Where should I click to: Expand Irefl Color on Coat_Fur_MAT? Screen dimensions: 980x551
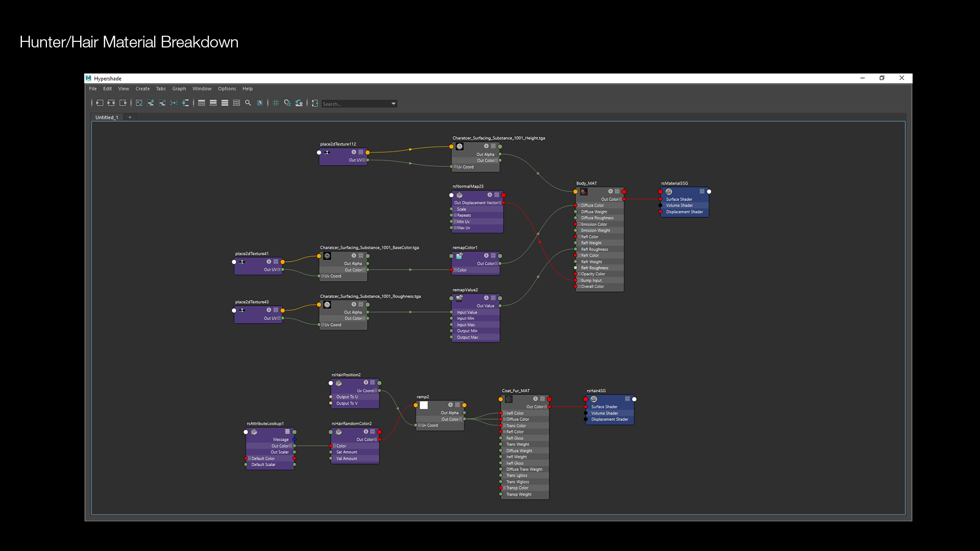tap(504, 413)
